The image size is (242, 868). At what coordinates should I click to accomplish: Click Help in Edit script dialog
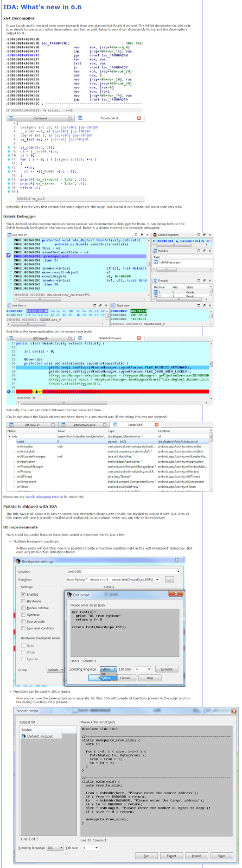[x=150, y=678]
